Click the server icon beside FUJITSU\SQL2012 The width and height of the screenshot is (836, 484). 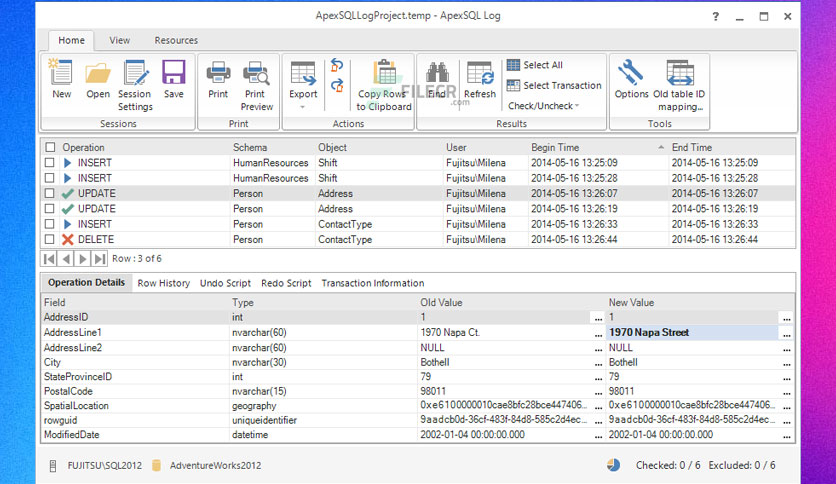(x=53, y=466)
